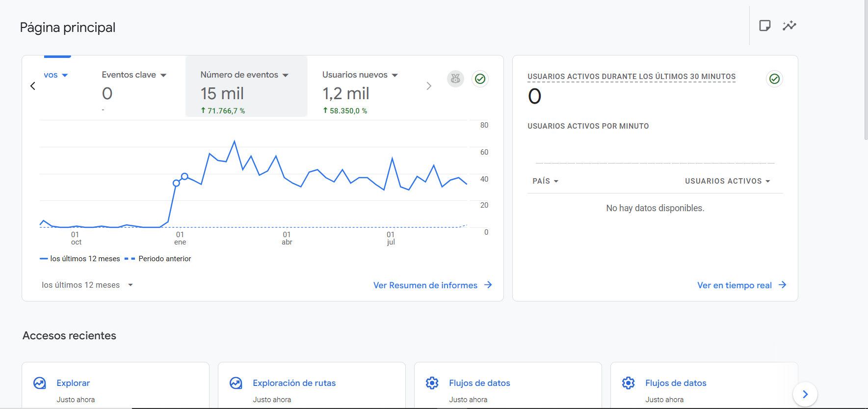Click the previous metrics arrow in overview card
Viewport: 868px width, 409px height.
click(x=33, y=86)
